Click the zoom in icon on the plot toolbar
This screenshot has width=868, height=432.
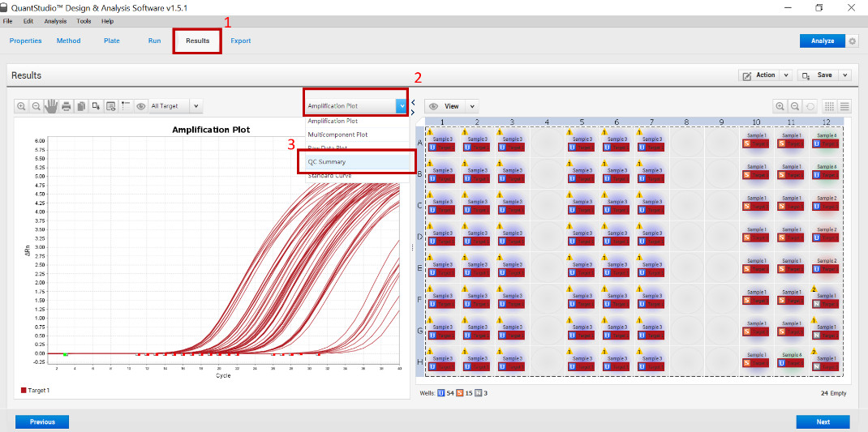(x=22, y=106)
